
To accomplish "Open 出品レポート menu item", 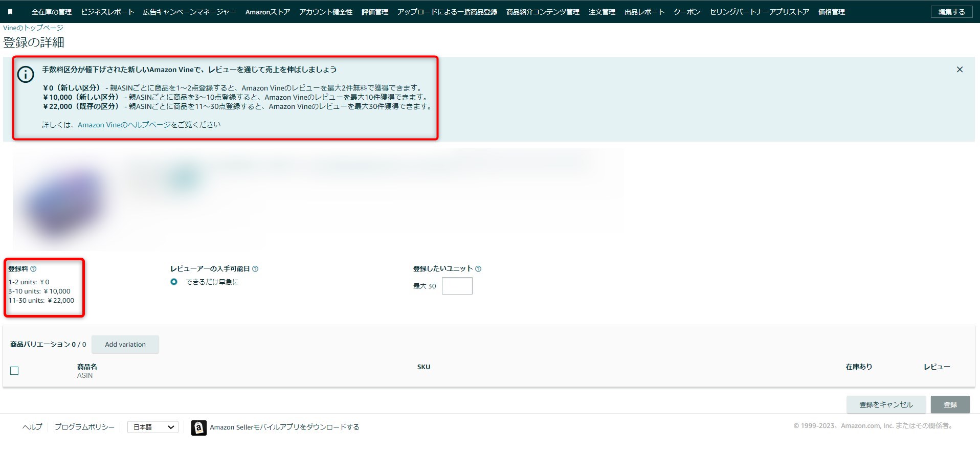I will [x=644, y=12].
